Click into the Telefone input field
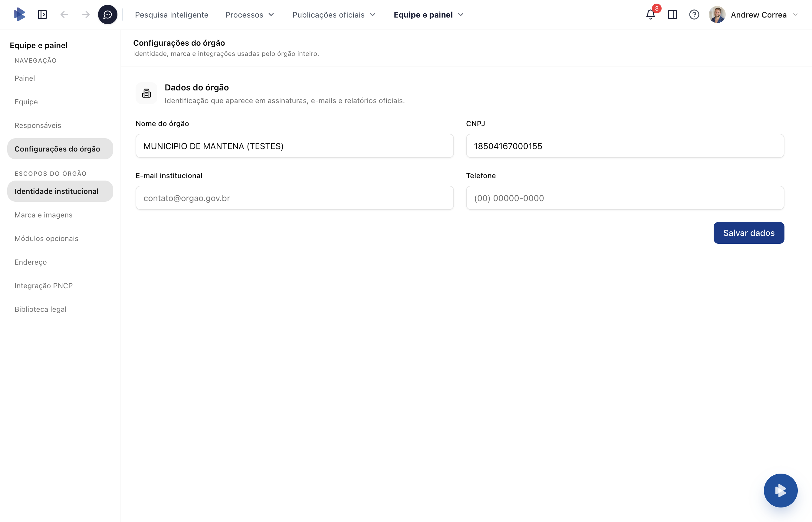 [x=625, y=198]
